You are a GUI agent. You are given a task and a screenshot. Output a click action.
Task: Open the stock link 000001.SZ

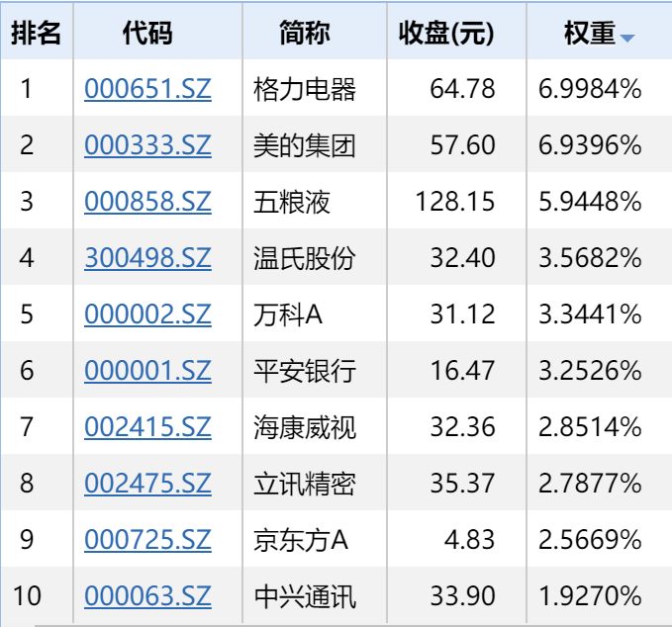tap(147, 371)
